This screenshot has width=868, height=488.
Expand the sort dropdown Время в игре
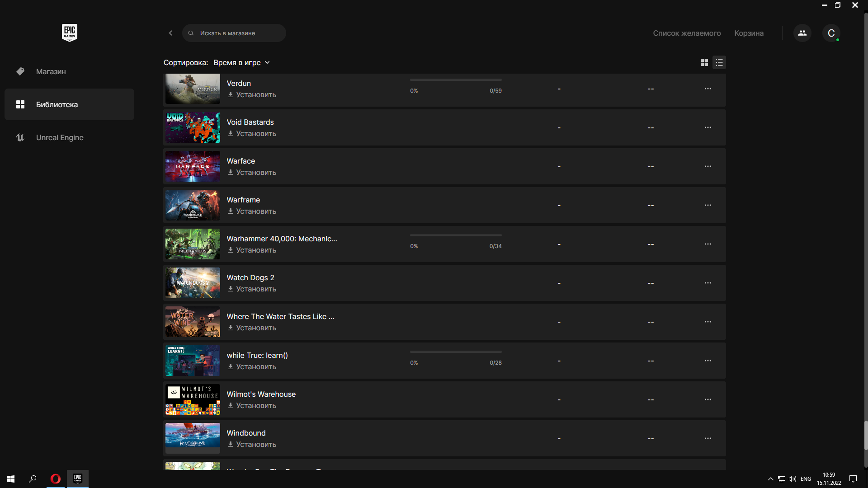pos(241,62)
